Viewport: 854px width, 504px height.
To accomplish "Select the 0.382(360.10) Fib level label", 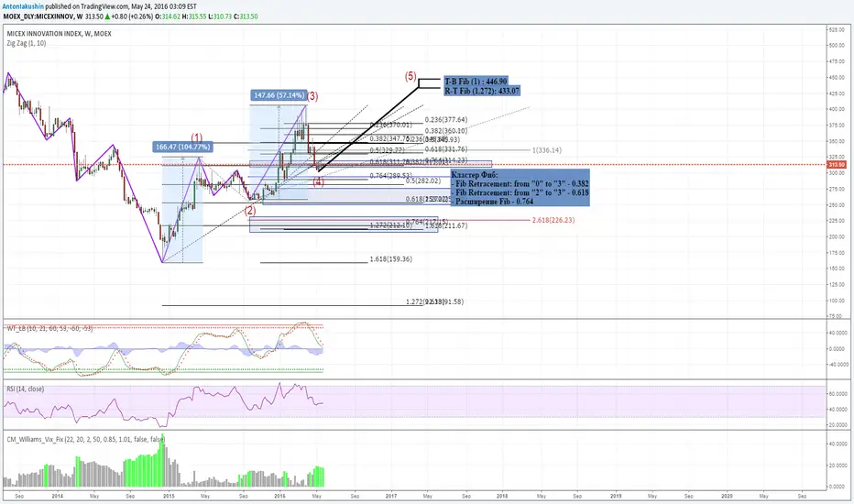I will click(446, 131).
